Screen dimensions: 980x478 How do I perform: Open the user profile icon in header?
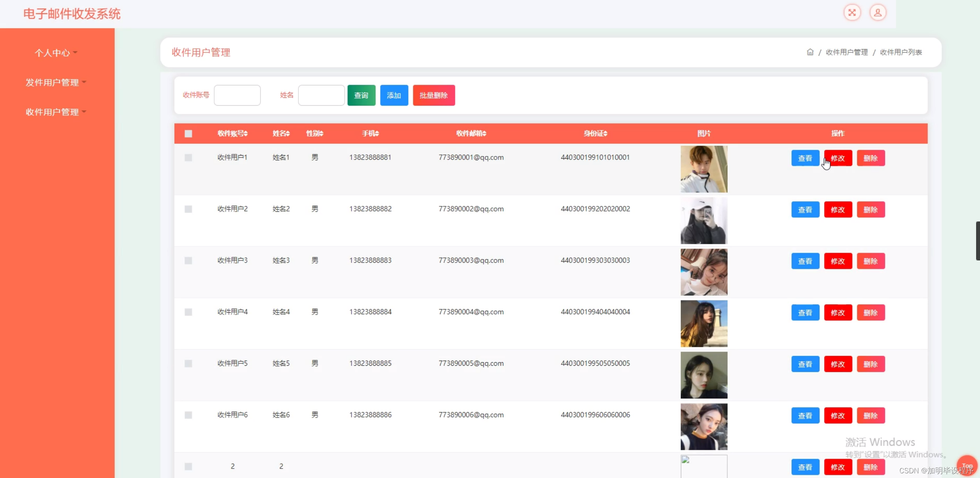[x=878, y=13]
